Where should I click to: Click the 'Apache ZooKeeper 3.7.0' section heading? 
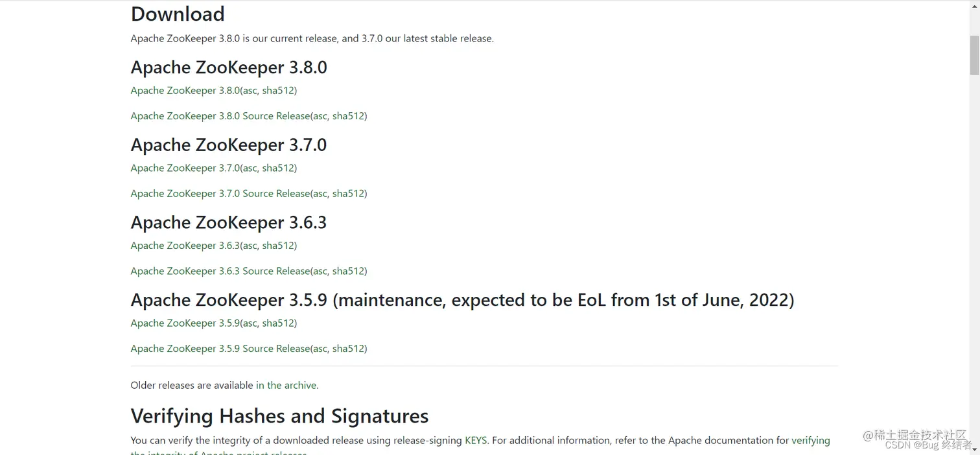[229, 145]
